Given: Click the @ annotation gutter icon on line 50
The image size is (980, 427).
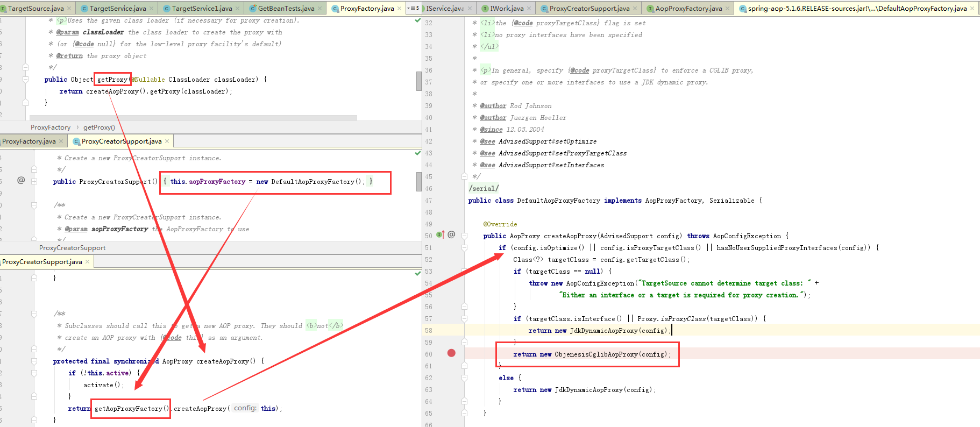Looking at the screenshot, I should (x=451, y=234).
